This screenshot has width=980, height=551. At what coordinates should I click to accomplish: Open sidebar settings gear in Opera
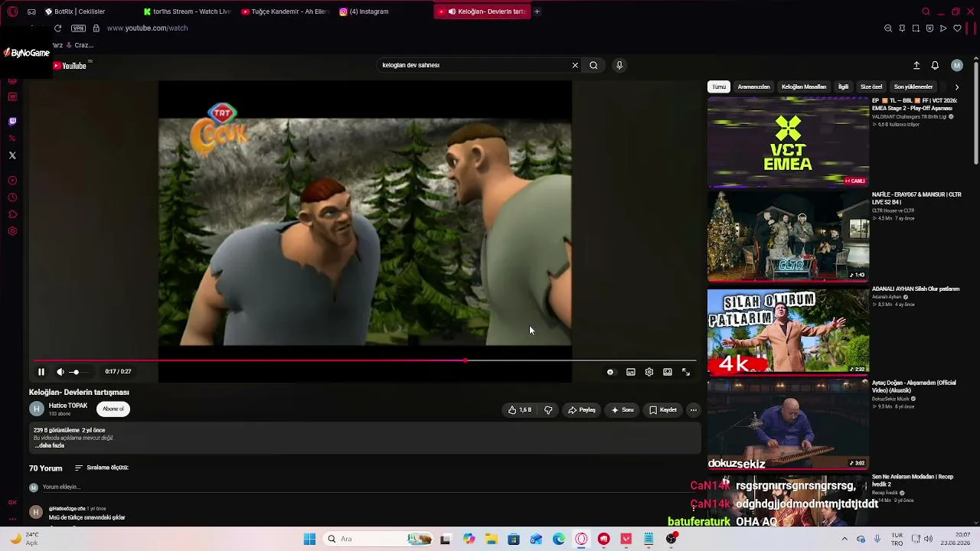[12, 231]
